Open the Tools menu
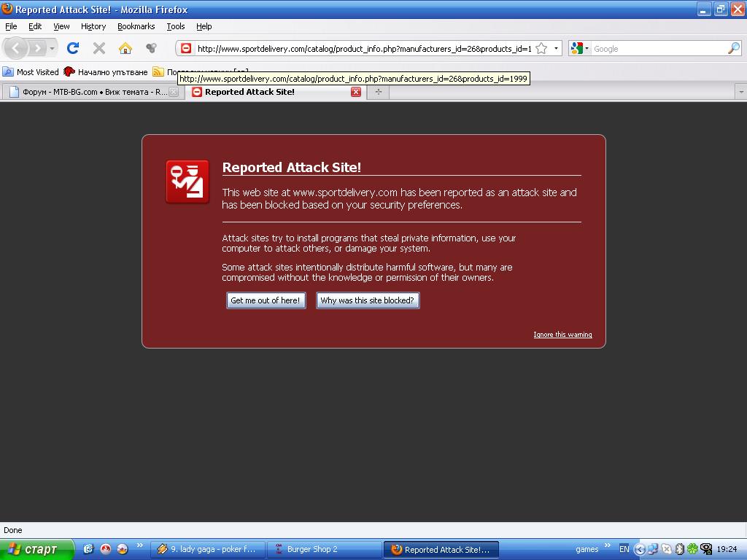Viewport: 747px width, 560px height. tap(175, 26)
